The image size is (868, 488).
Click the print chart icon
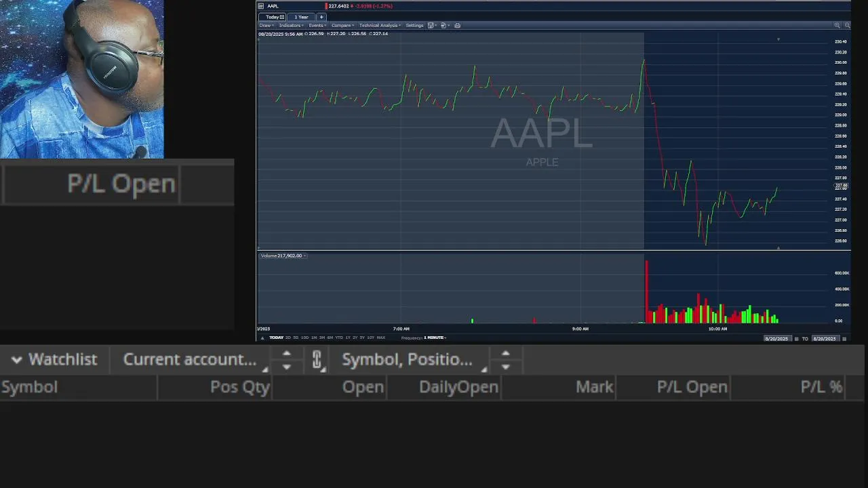(457, 25)
